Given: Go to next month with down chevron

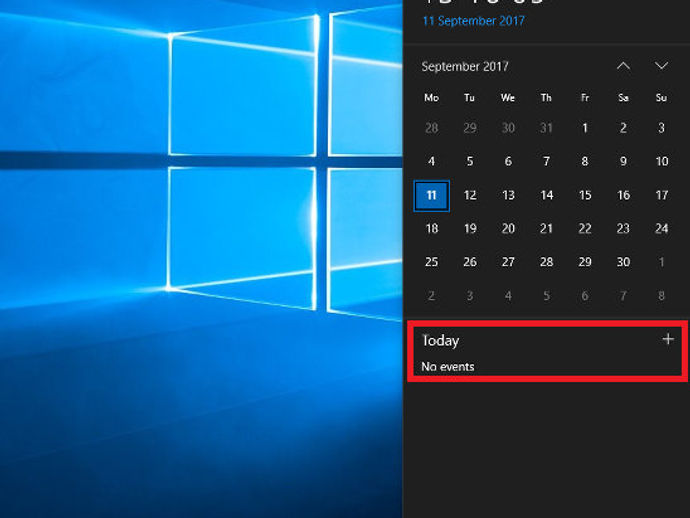Looking at the screenshot, I should click(661, 66).
